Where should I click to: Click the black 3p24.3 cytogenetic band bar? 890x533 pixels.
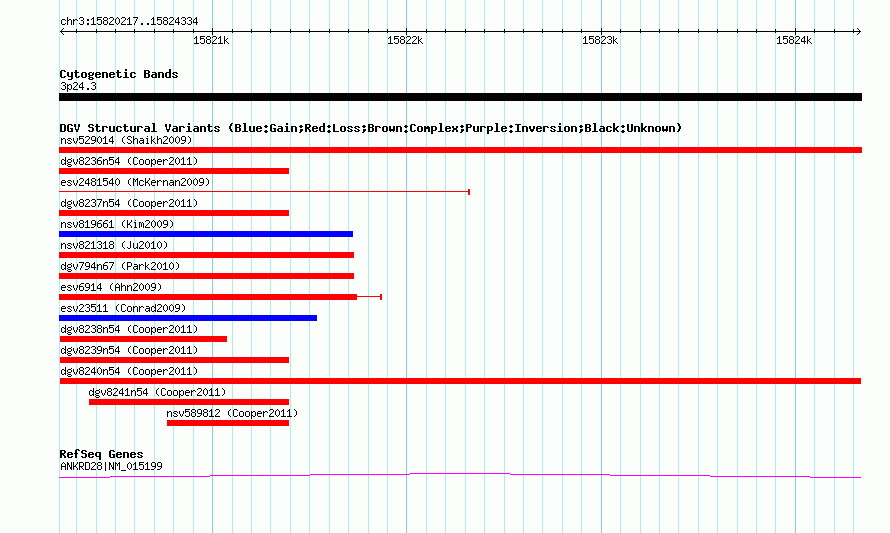[460, 98]
